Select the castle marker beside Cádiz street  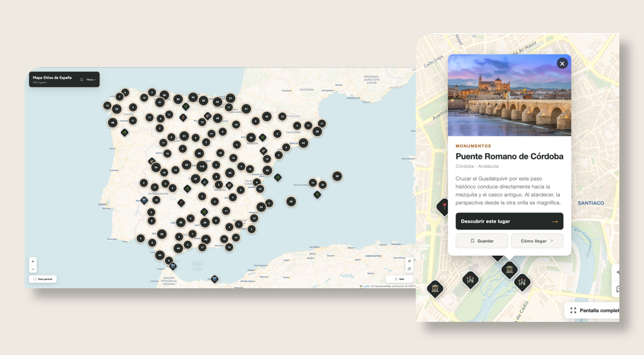[x=522, y=282]
